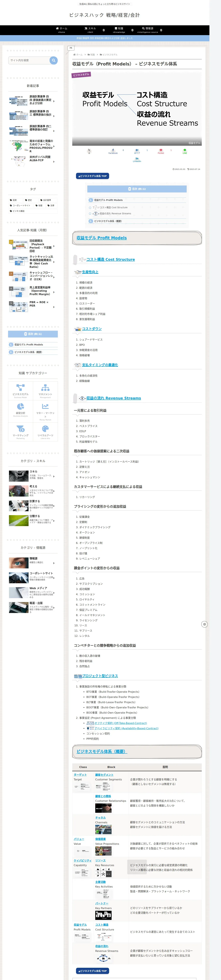This screenshot has height=980, width=221.
Task: Open the 考える category card
Action: pyautogui.click(x=33, y=491)
